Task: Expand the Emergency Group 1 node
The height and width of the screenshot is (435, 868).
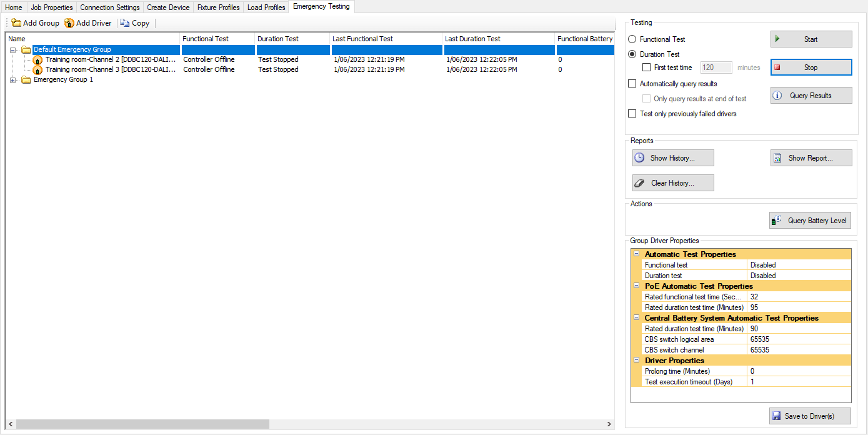Action: point(13,79)
